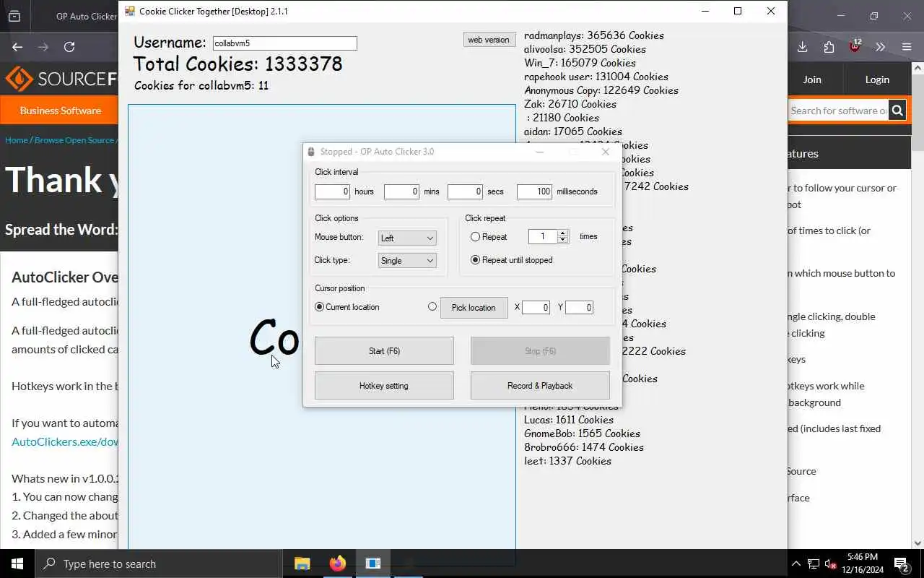Click alivoolsa: 352505 Cookies entry
Image resolution: width=924 pixels, height=578 pixels.
tap(585, 49)
